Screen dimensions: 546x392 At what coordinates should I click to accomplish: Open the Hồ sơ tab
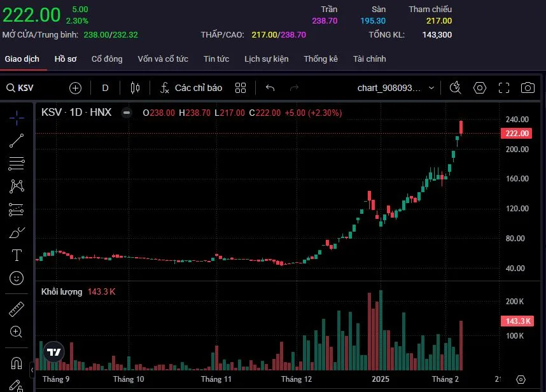coord(66,59)
